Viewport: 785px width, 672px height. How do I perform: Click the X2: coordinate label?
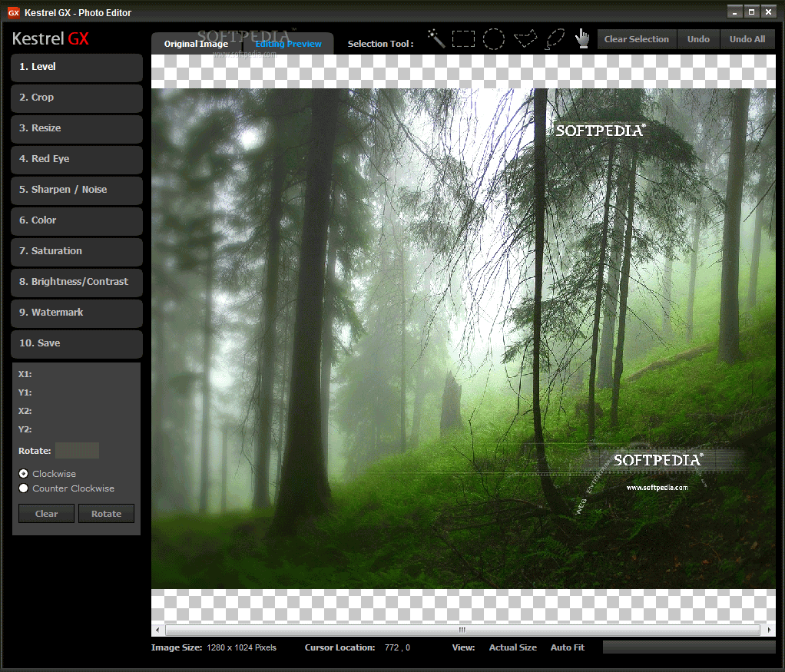coord(25,411)
